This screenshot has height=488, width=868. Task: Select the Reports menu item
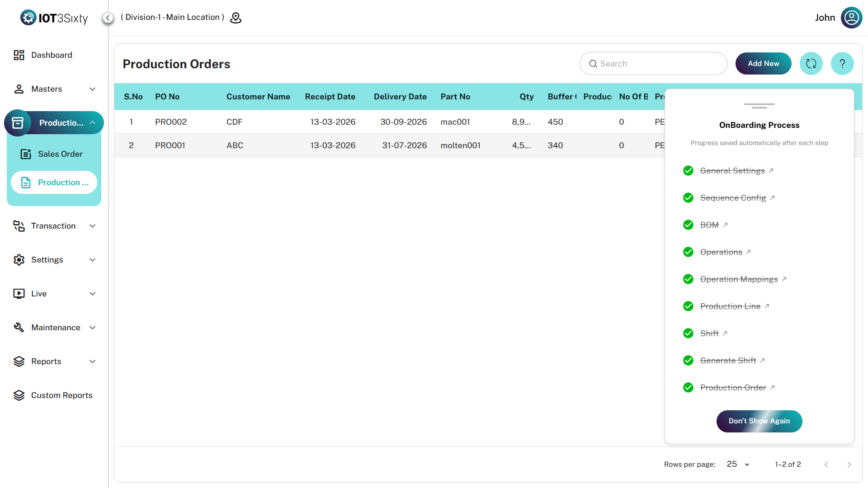[46, 361]
